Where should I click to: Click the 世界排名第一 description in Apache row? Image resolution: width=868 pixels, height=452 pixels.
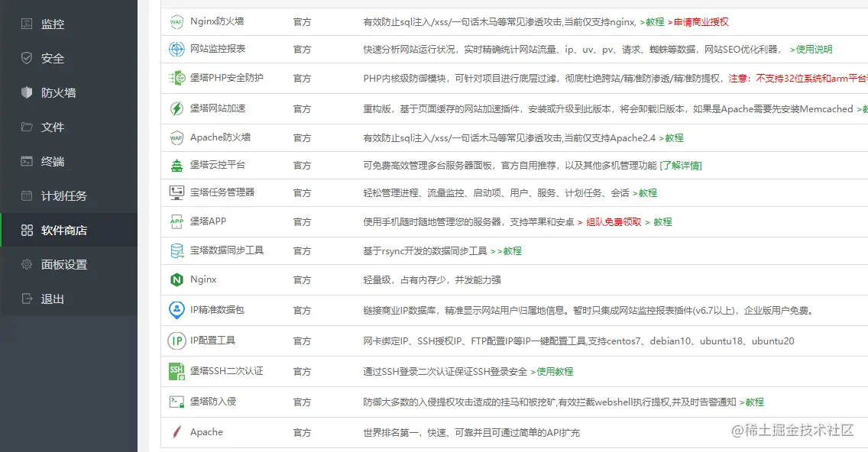(x=471, y=433)
